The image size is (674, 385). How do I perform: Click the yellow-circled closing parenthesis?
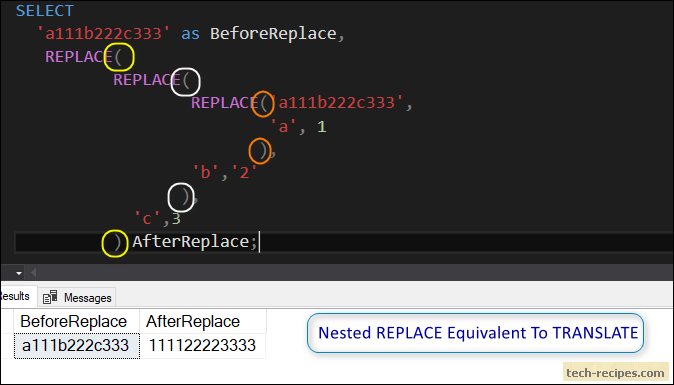[x=118, y=243]
